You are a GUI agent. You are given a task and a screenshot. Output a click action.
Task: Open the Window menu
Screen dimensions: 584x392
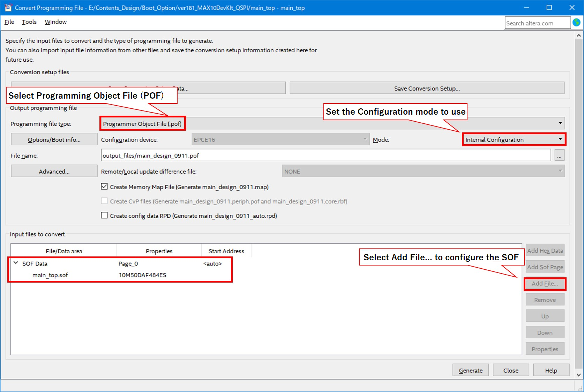click(x=55, y=22)
